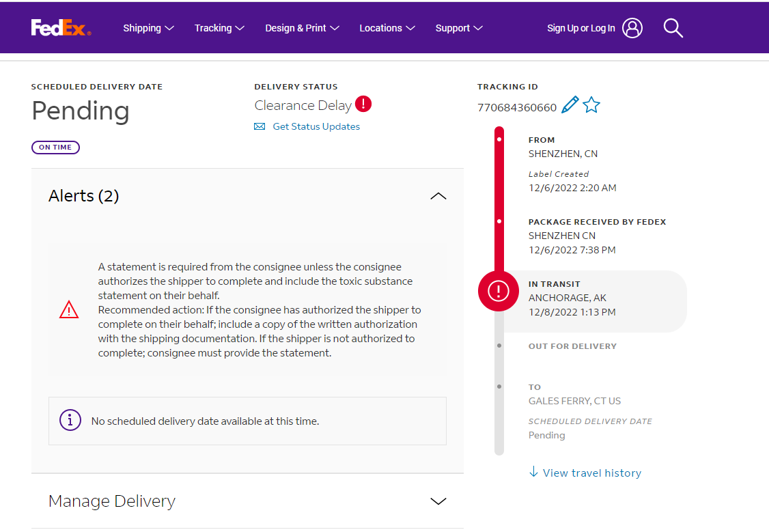Click PACKAGE RECEIVED BY FEDEX label
Image resolution: width=769 pixels, height=532 pixels.
click(597, 222)
